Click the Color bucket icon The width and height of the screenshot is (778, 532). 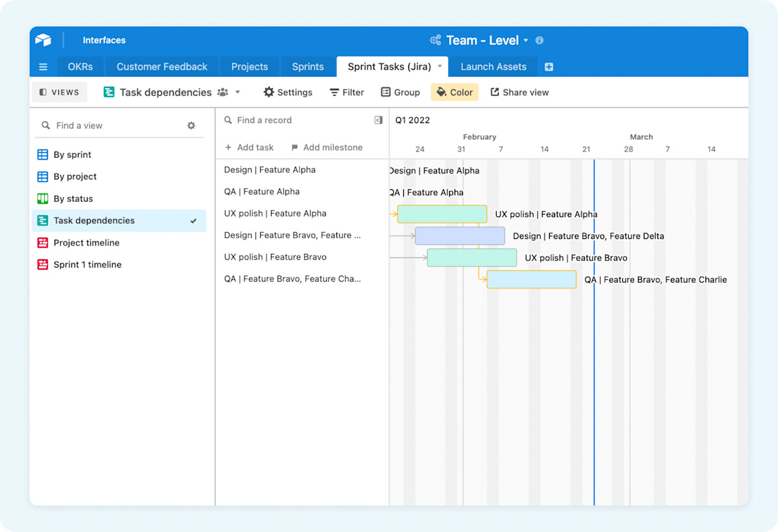coord(441,92)
